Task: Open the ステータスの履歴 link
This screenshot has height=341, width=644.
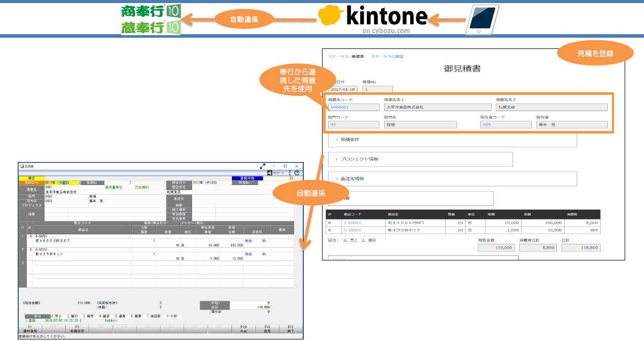Action: click(x=387, y=56)
